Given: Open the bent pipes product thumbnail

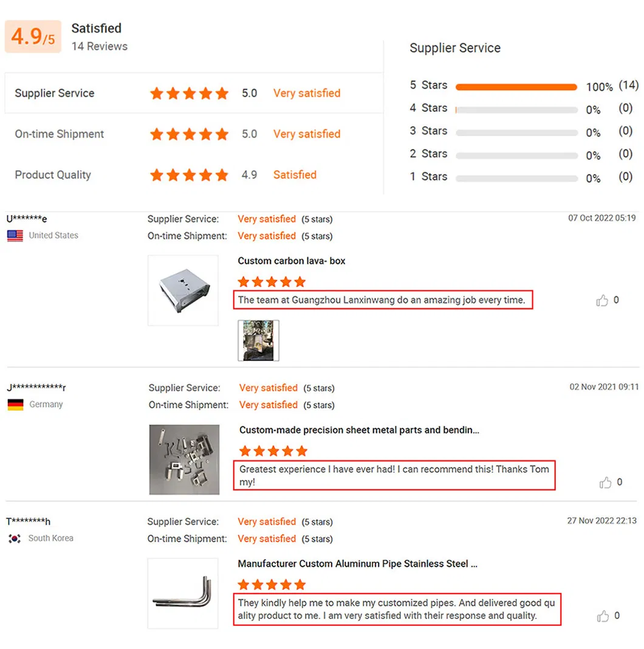Looking at the screenshot, I should click(x=182, y=592).
